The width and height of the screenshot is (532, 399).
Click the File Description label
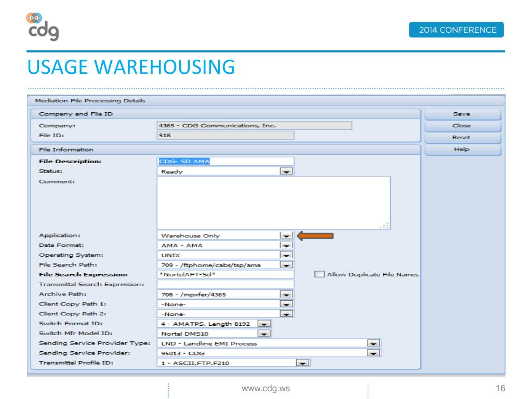pyautogui.click(x=70, y=162)
